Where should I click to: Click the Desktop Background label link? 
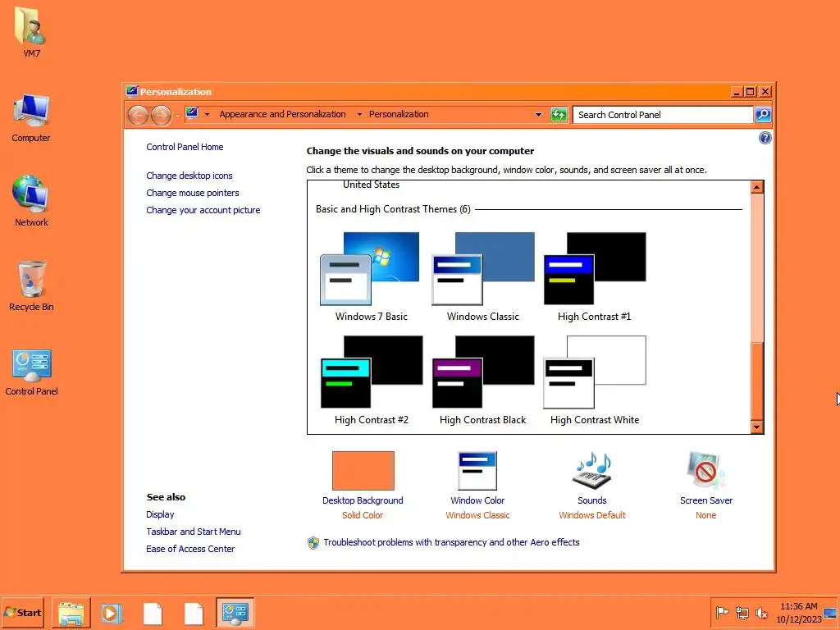(363, 500)
